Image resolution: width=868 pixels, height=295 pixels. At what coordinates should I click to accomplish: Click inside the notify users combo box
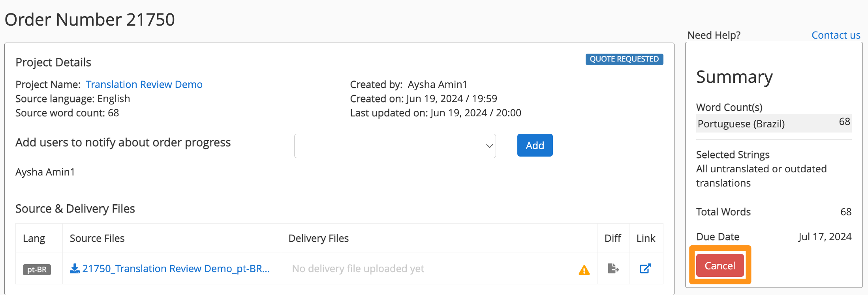tap(395, 146)
